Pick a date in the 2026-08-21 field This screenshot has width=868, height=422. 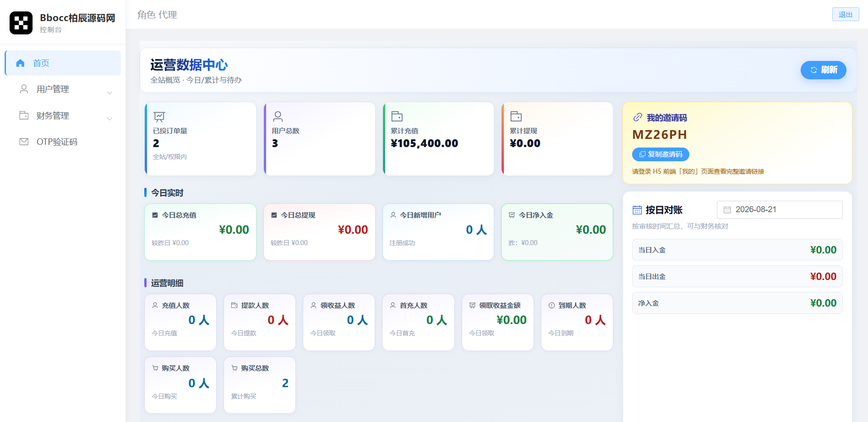pyautogui.click(x=780, y=210)
